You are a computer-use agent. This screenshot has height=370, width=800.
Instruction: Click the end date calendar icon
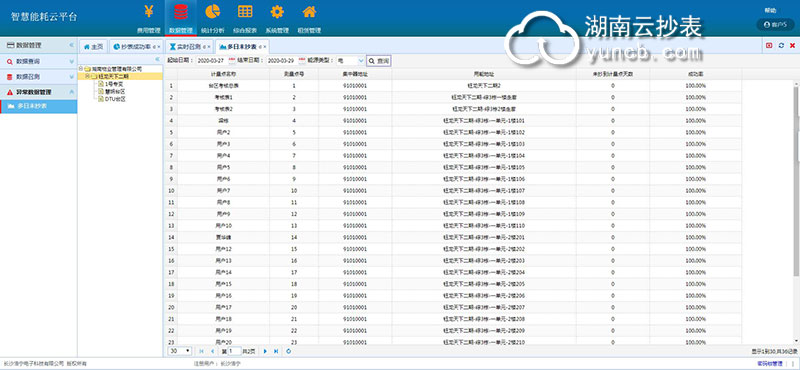coord(301,61)
